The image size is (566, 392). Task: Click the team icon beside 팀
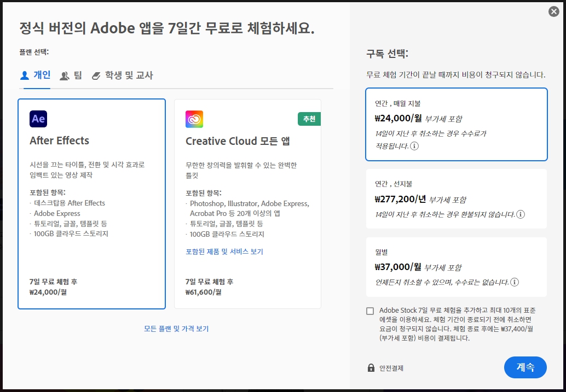65,76
